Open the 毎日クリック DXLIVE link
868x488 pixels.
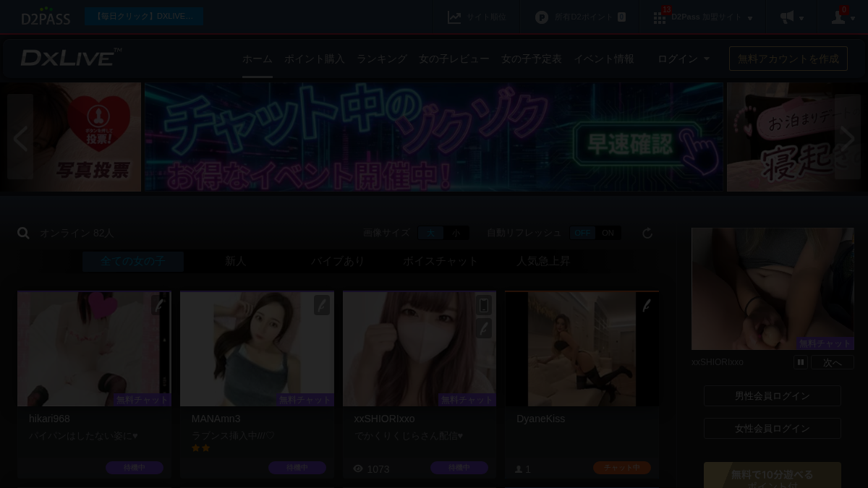pyautogui.click(x=145, y=16)
